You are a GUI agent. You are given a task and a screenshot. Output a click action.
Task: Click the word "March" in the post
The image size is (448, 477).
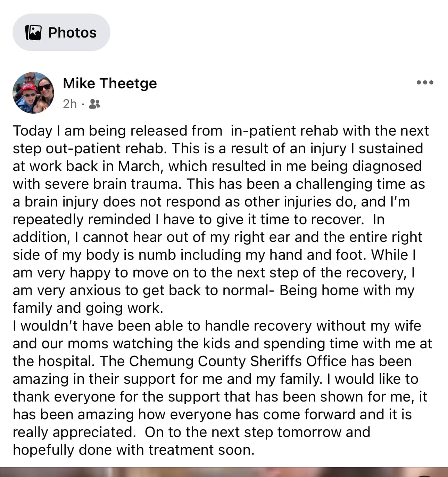[140, 167]
